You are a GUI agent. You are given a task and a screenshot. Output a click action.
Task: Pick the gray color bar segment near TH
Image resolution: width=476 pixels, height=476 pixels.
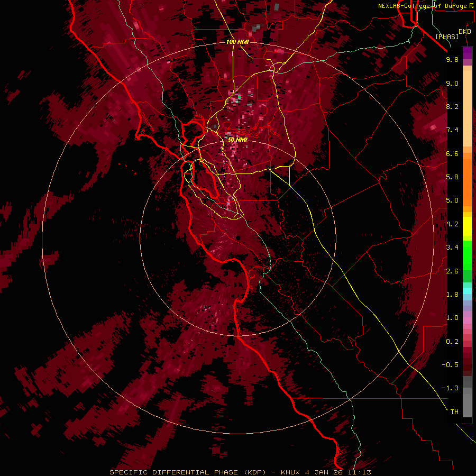coord(467,405)
